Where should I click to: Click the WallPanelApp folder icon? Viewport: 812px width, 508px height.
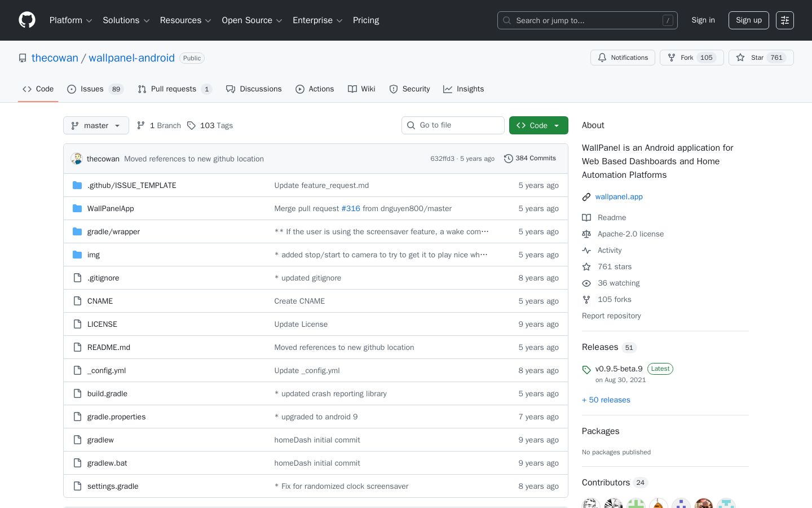click(x=77, y=208)
